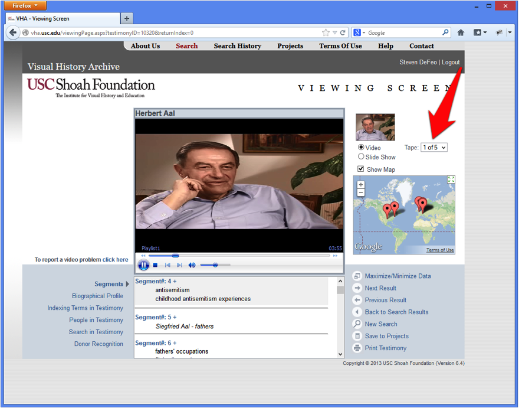Open Donor Recognition
532x408 pixels.
pos(98,344)
